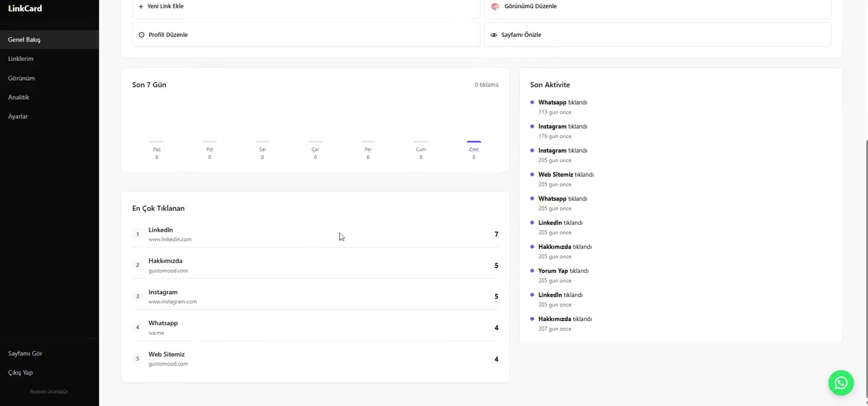Screen dimensions: 868x406
Task: Select Görünüm in the sidebar
Action: click(x=49, y=78)
